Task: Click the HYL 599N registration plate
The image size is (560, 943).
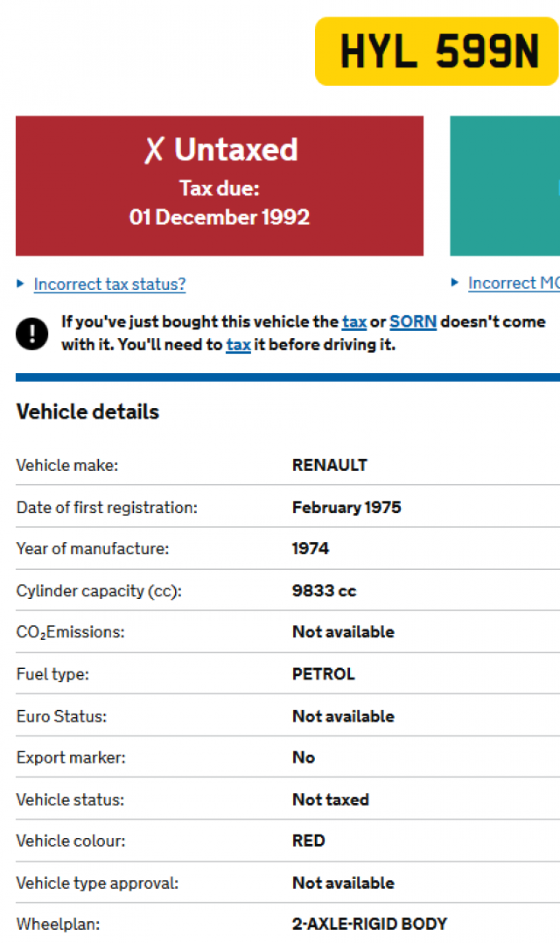Action: point(437,51)
